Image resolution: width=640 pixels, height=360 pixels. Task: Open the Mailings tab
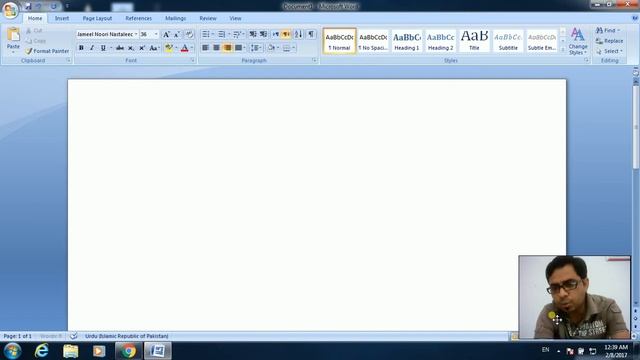click(176, 18)
